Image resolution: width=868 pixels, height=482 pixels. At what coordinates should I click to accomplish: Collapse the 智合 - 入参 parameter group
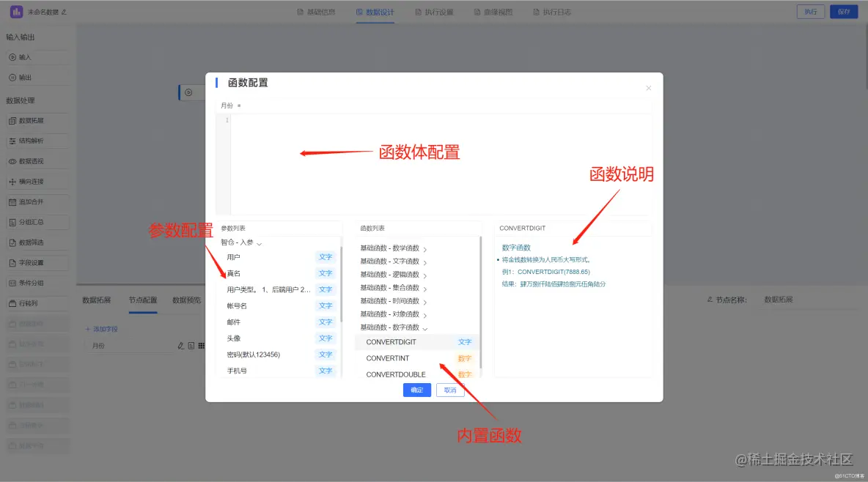(259, 243)
